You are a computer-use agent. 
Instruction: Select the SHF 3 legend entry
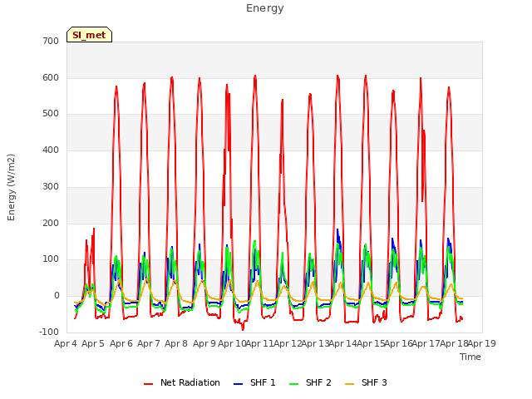pyautogui.click(x=366, y=382)
